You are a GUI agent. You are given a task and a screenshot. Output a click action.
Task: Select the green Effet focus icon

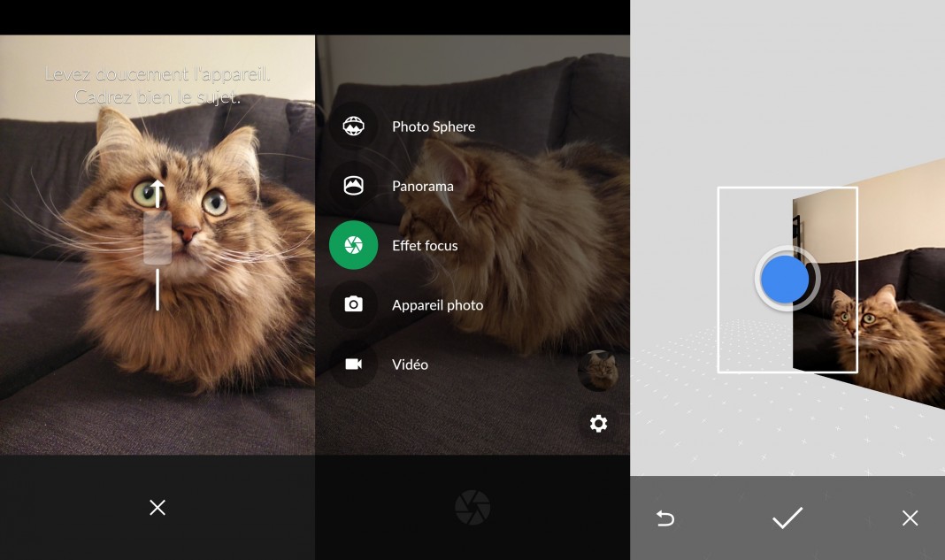tap(353, 245)
